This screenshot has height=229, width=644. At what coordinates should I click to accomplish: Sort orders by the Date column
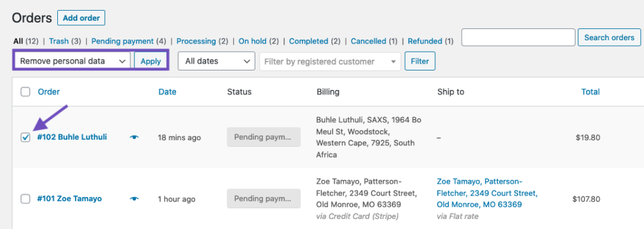point(167,92)
